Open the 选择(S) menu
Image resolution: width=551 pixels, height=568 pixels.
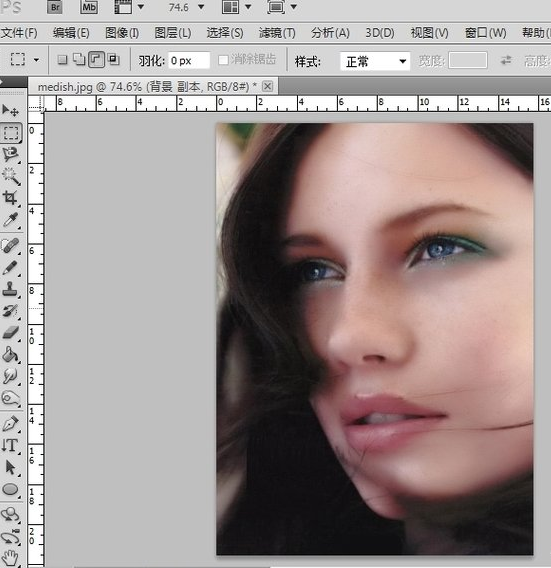click(225, 33)
